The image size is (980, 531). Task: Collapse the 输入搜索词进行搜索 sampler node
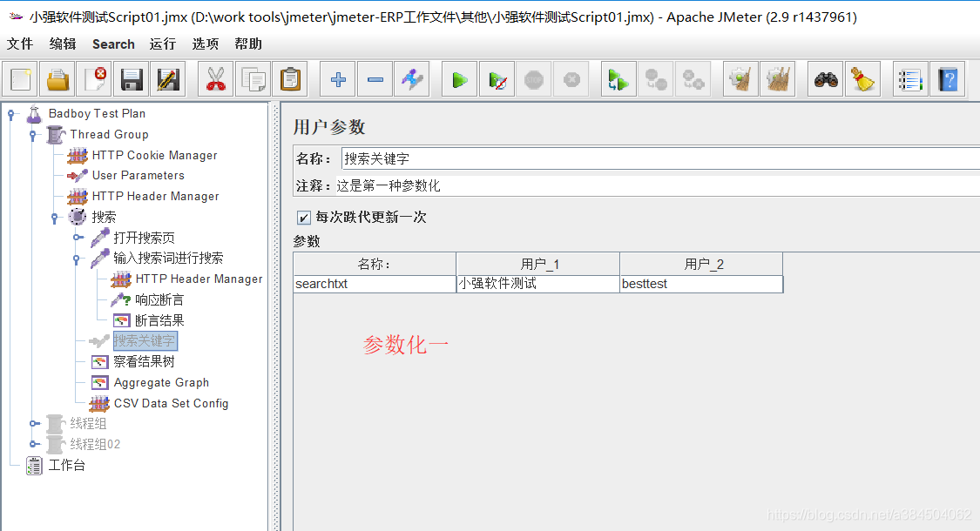click(x=77, y=259)
